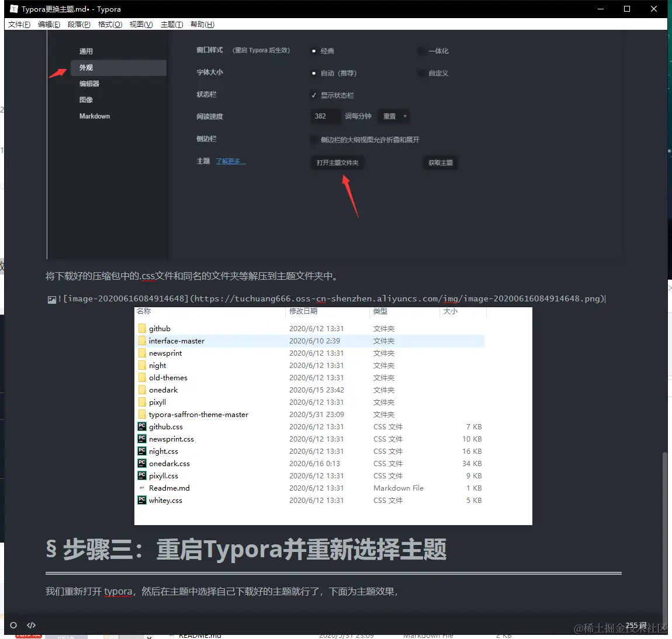Click the 382 reading speed field
Viewport: 672px width, 639px height.
pyautogui.click(x=325, y=116)
